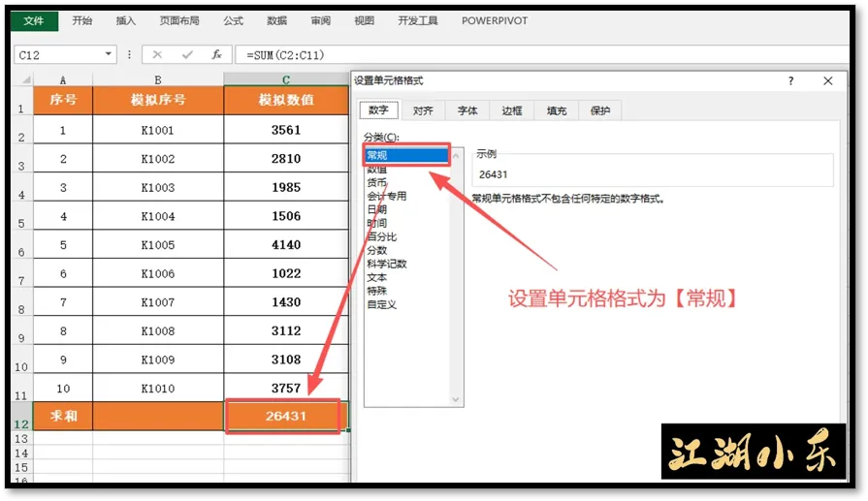This screenshot has height=501, width=868.
Task: Click the 模拟序号 header cell
Action: [x=158, y=100]
